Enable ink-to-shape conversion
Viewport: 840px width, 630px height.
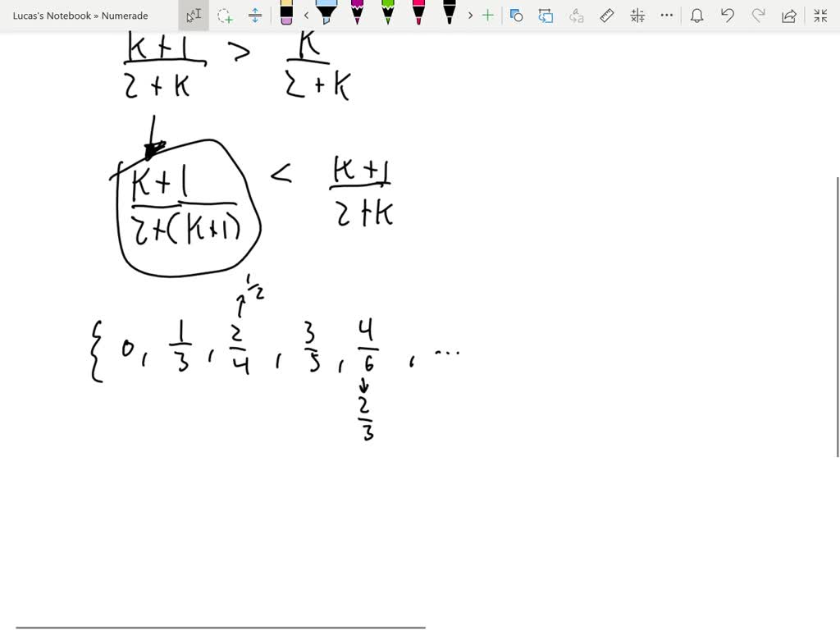(515, 15)
